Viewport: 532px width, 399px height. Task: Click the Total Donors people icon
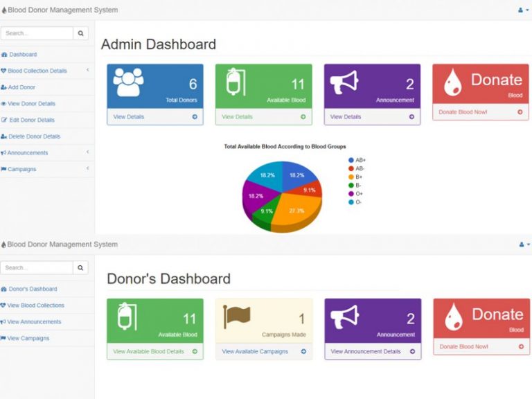(x=128, y=82)
